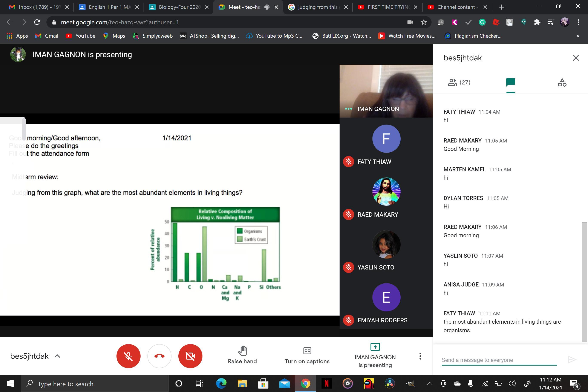Viewport: 588px width, 392px height.
Task: Click IMAN GAGNON is presenting button
Action: pos(375,355)
